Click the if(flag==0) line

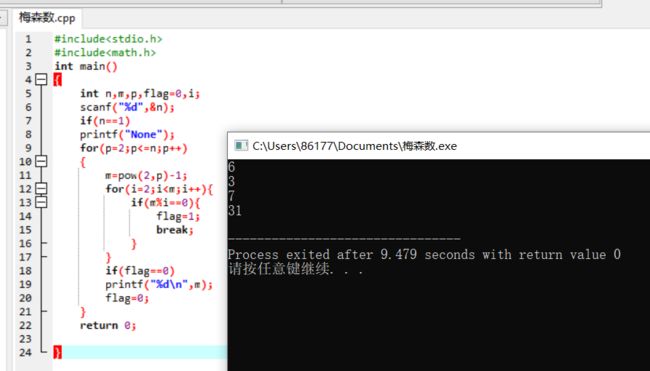point(140,271)
